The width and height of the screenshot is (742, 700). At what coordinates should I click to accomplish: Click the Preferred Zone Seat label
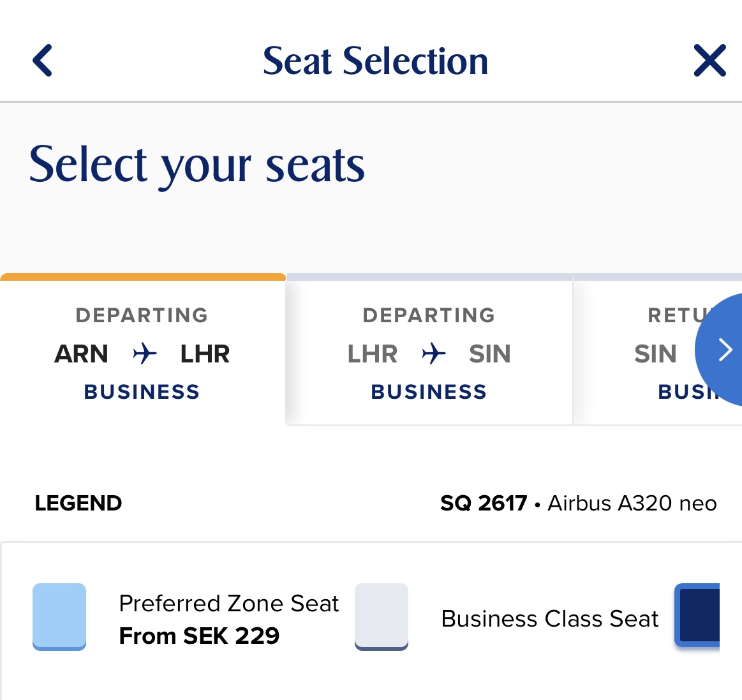(229, 603)
